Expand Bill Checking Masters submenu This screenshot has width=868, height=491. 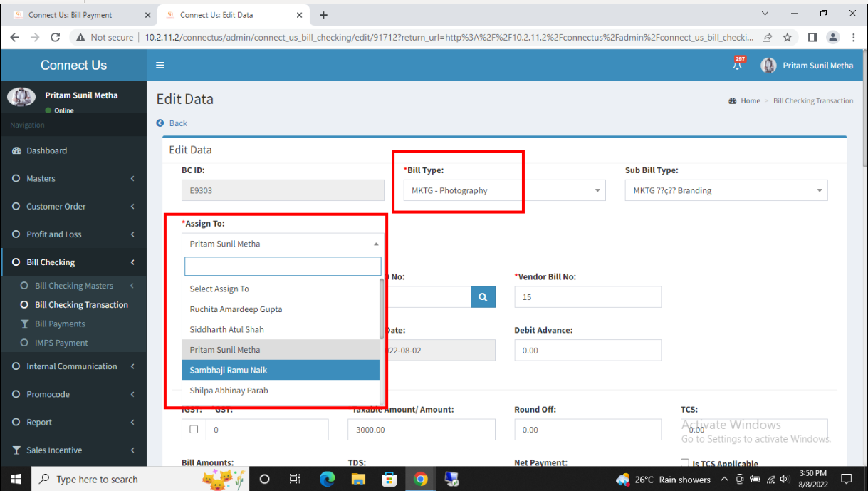point(73,286)
